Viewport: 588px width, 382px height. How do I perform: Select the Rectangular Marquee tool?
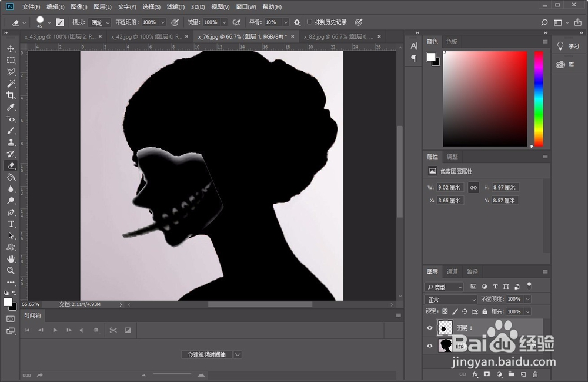(11, 60)
